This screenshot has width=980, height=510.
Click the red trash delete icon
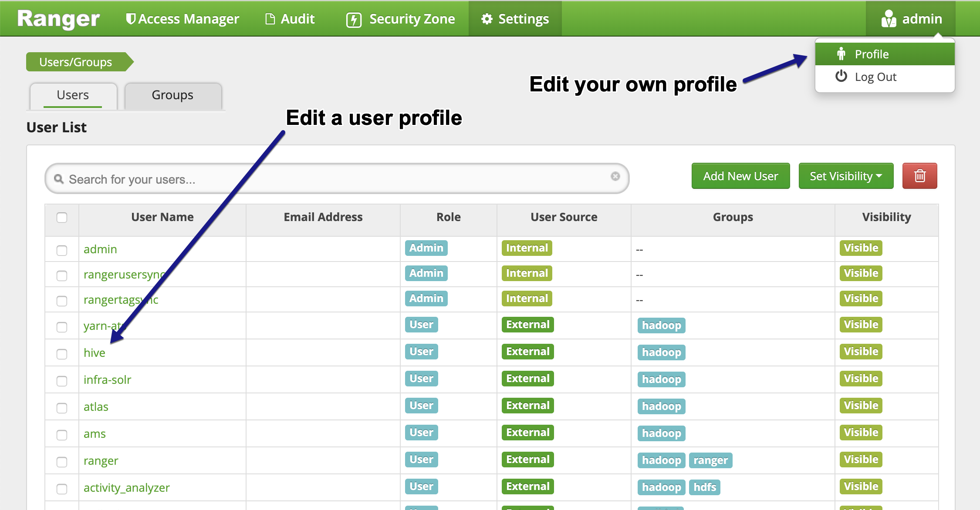(x=919, y=176)
